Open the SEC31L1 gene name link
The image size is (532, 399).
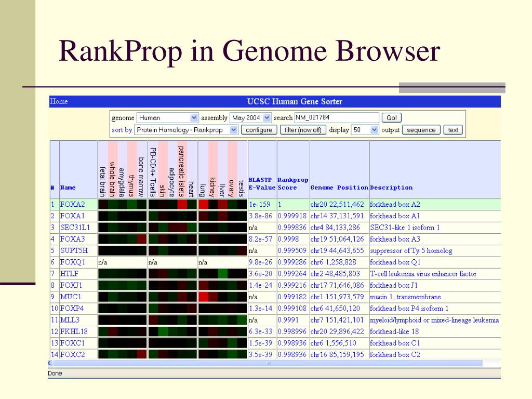(x=75, y=228)
